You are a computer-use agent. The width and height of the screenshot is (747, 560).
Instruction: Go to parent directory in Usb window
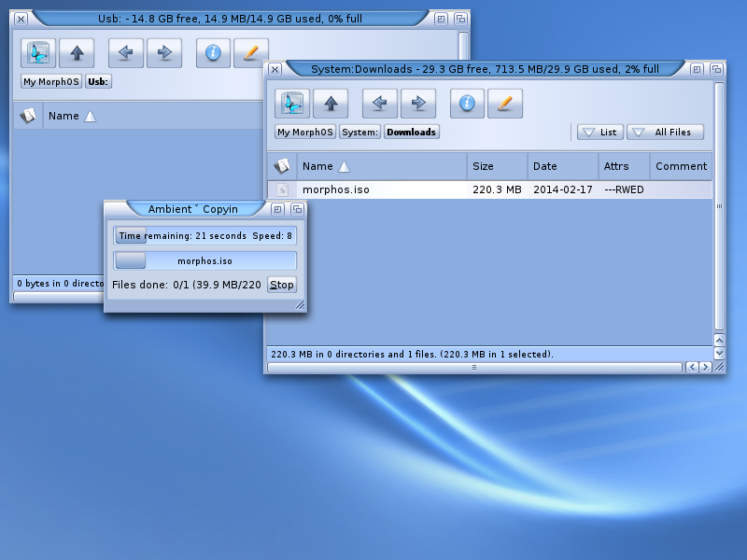(77, 53)
